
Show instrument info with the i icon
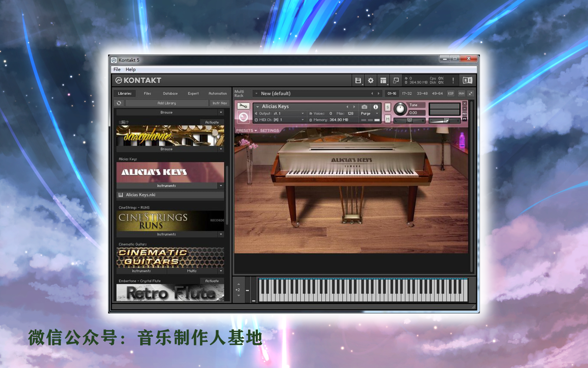click(x=376, y=107)
